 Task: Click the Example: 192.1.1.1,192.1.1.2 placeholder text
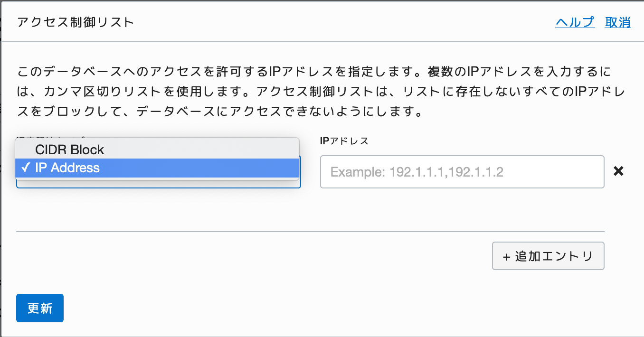click(417, 172)
